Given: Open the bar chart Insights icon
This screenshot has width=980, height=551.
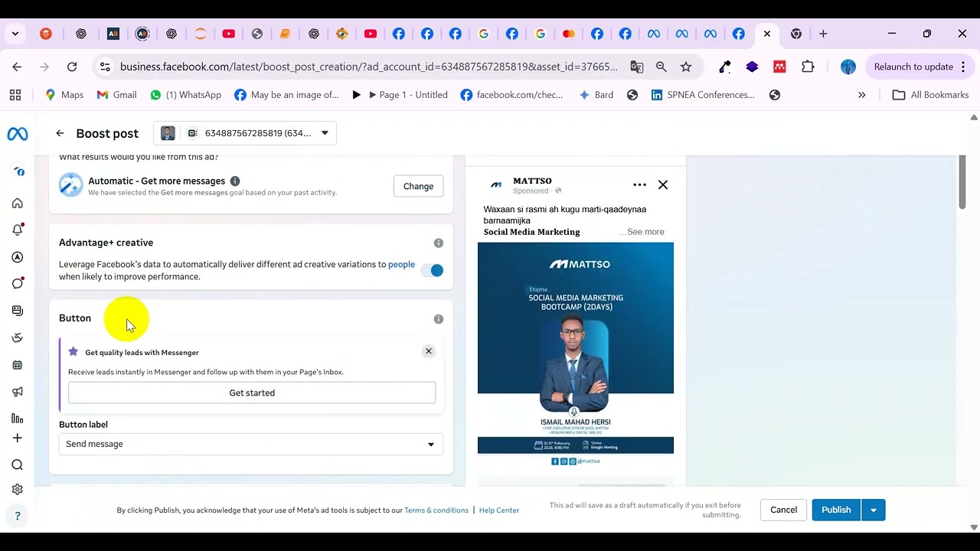Looking at the screenshot, I should 18,418.
